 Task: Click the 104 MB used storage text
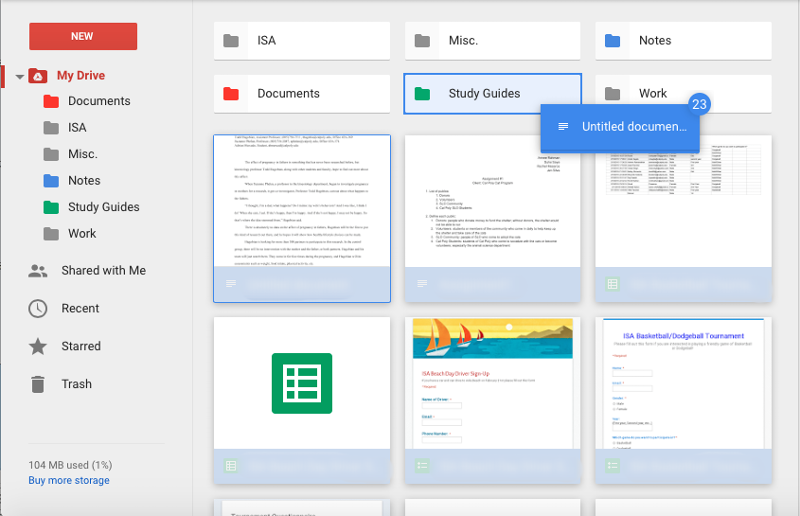[70, 465]
